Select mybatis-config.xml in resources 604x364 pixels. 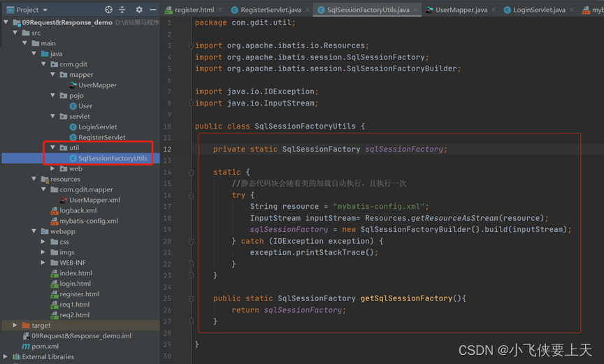[89, 221]
